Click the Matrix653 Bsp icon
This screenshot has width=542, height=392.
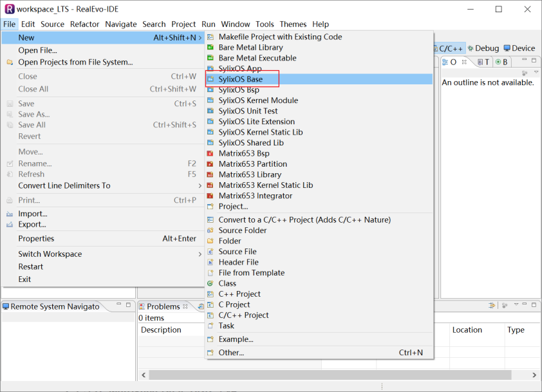[210, 153]
